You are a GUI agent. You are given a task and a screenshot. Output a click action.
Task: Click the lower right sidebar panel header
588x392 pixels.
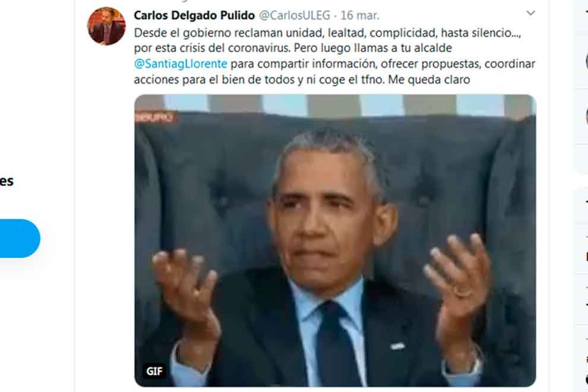click(586, 203)
